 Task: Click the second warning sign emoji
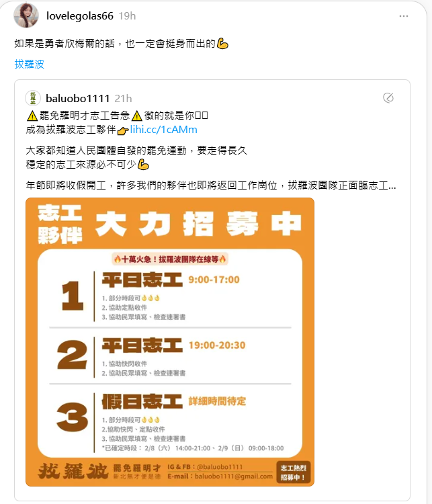(136, 116)
